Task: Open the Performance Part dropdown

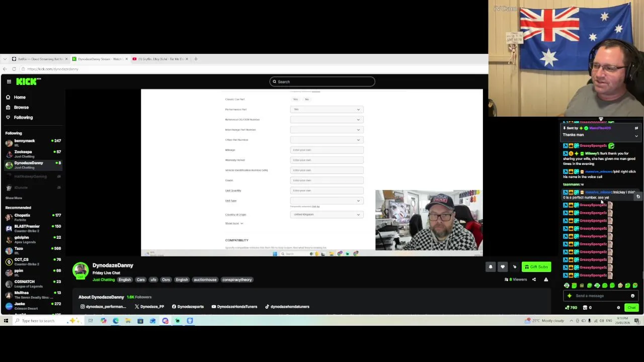Action: coord(327,109)
